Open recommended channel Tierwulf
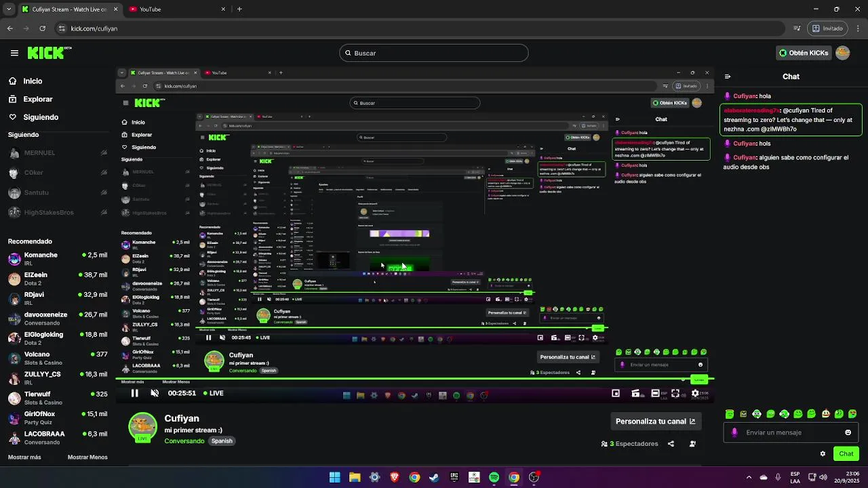 [58, 397]
